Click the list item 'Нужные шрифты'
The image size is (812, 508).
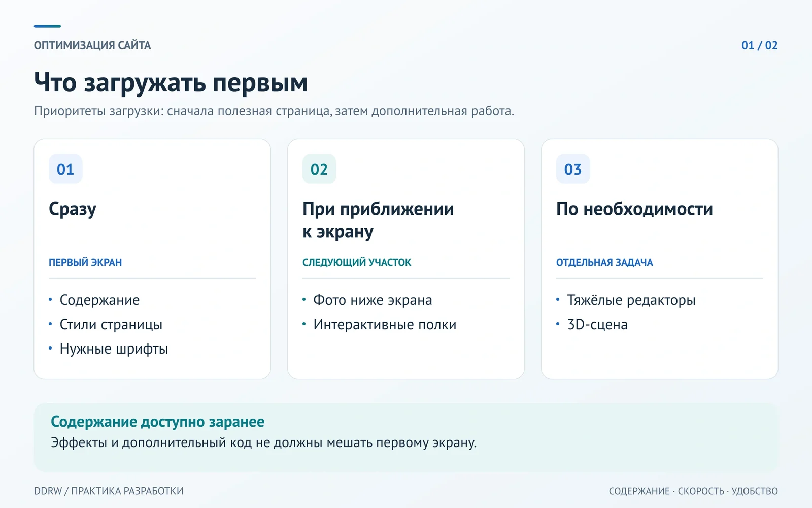pyautogui.click(x=114, y=348)
